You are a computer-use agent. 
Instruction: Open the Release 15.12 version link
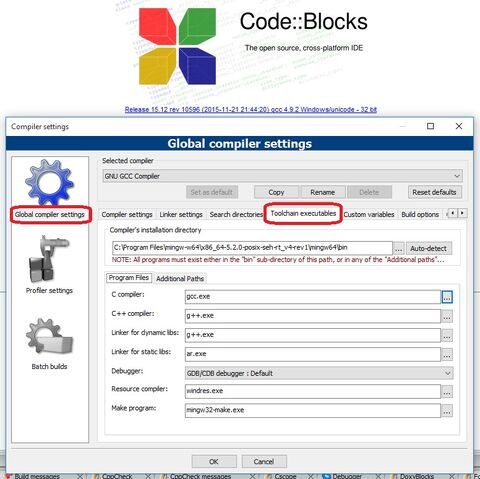251,110
